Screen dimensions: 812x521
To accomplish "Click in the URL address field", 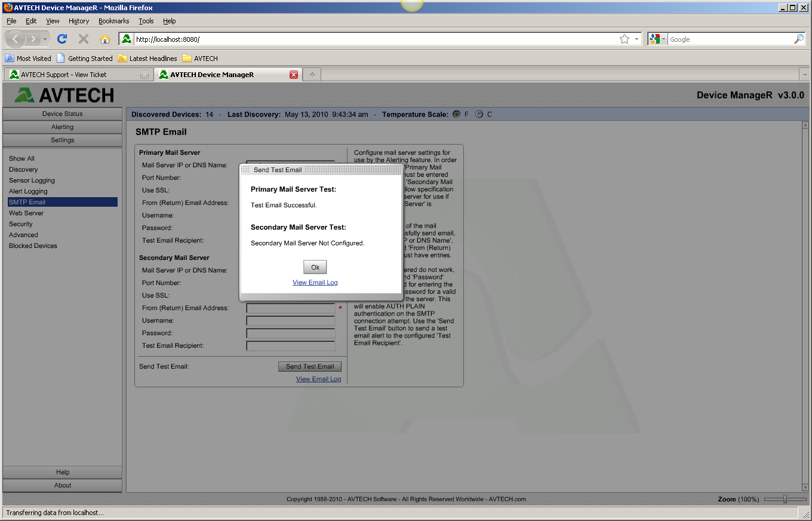I will 375,39.
